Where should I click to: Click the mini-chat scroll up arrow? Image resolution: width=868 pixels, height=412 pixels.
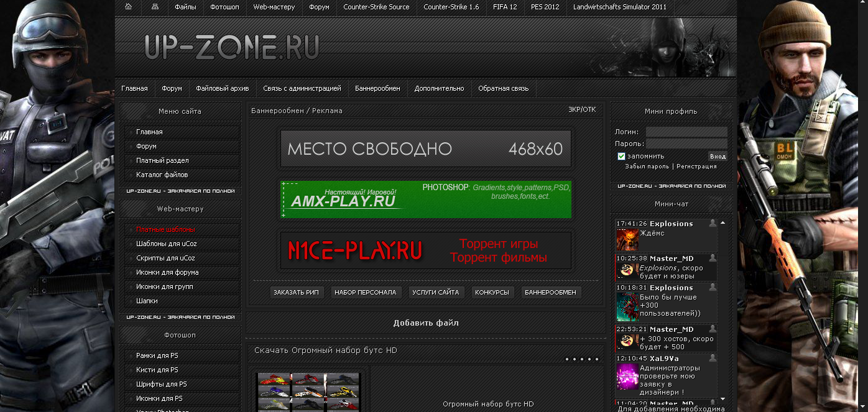[x=723, y=222]
